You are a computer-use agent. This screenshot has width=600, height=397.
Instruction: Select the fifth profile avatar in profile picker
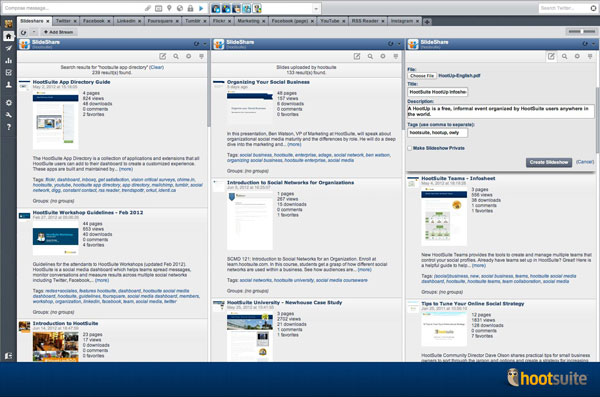tap(257, 8)
